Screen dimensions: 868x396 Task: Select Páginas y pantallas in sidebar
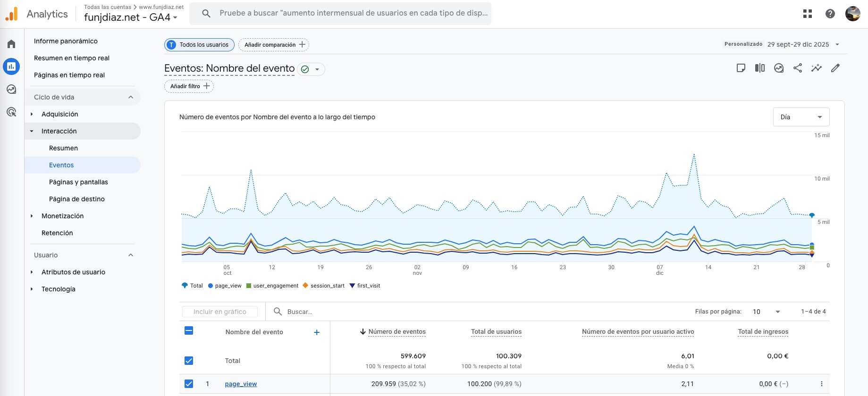pyautogui.click(x=78, y=182)
